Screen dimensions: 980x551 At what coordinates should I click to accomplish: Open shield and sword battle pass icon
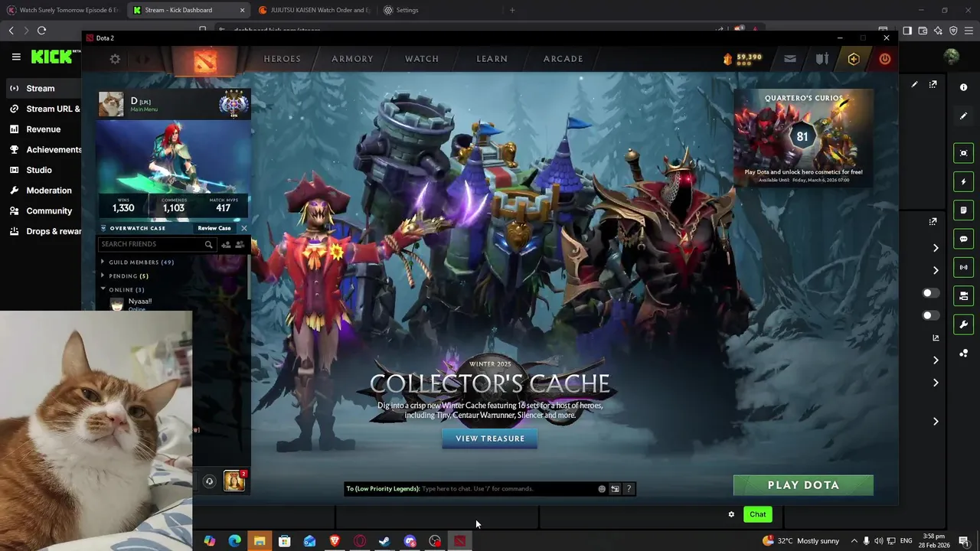(822, 59)
